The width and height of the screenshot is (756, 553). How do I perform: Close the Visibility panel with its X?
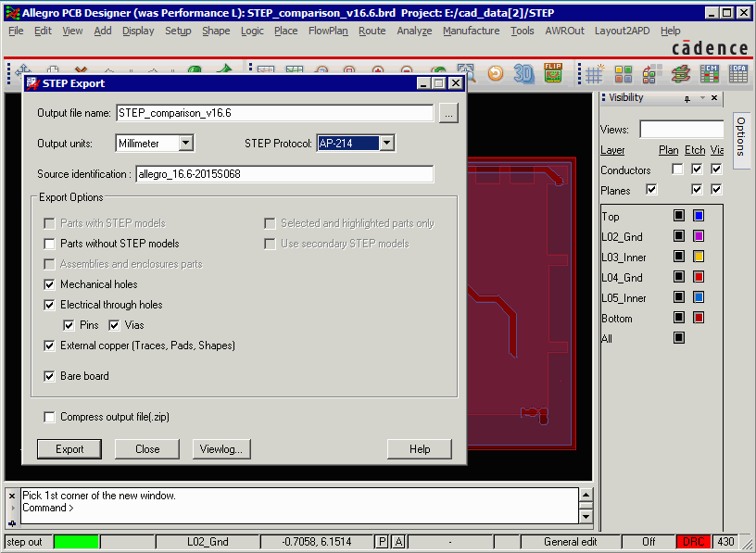[x=714, y=98]
